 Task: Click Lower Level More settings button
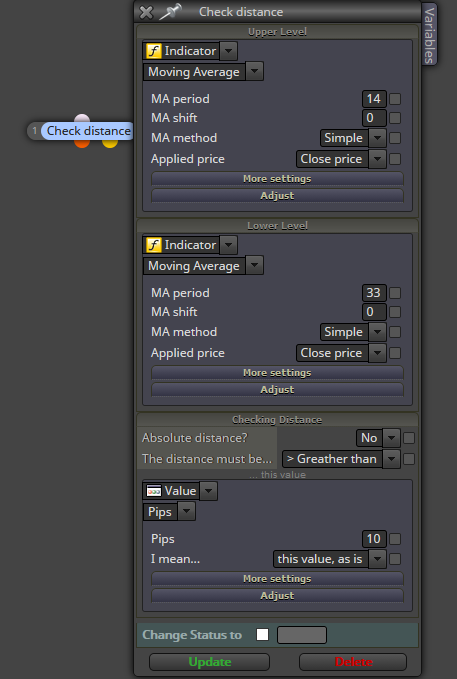(x=277, y=373)
